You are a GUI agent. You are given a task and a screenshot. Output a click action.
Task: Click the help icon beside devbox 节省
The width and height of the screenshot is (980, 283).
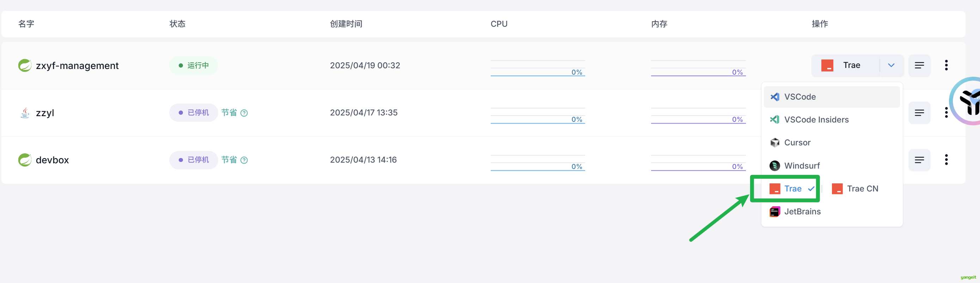tap(244, 160)
